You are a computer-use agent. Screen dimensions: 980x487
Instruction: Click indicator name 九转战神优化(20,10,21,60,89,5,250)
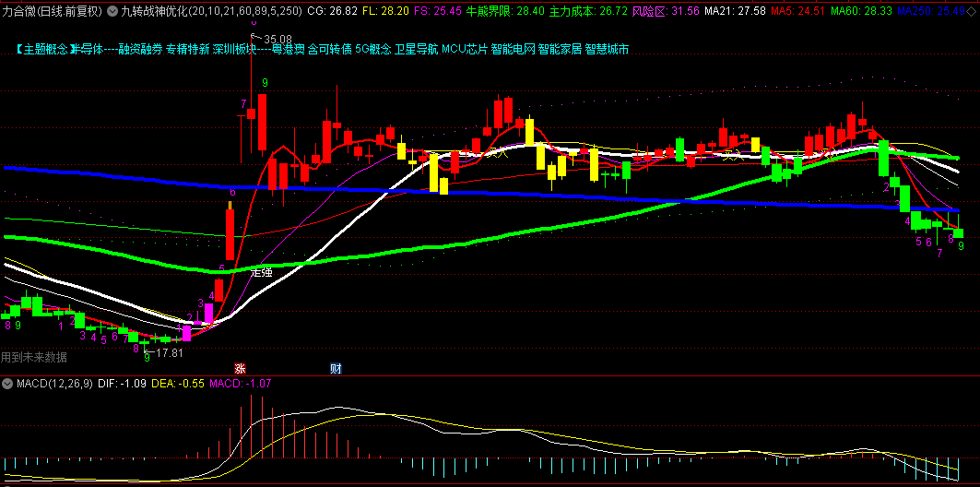[210, 11]
